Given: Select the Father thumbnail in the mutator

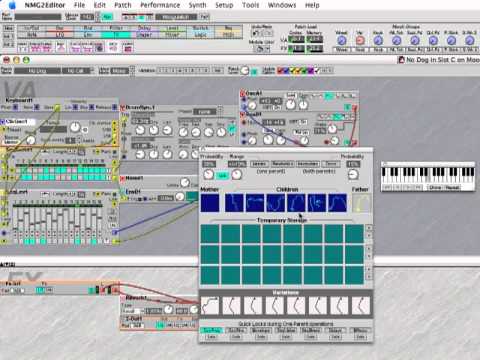Looking at the screenshot, I should click(361, 203).
